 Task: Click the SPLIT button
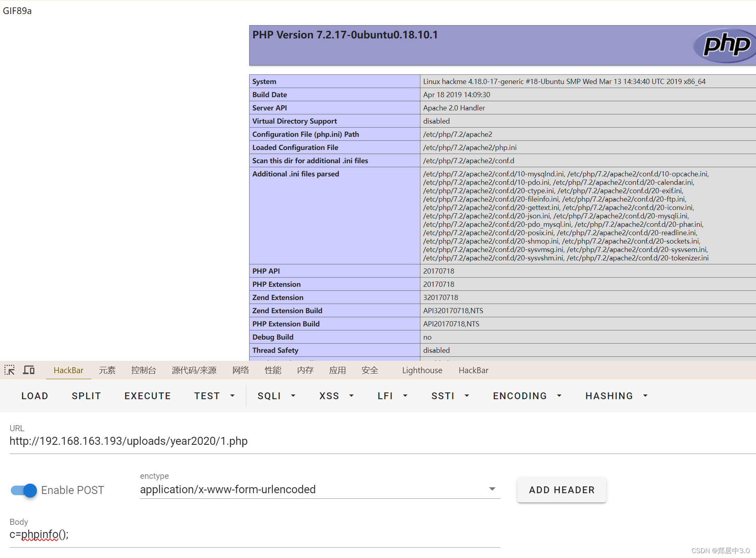pos(86,396)
